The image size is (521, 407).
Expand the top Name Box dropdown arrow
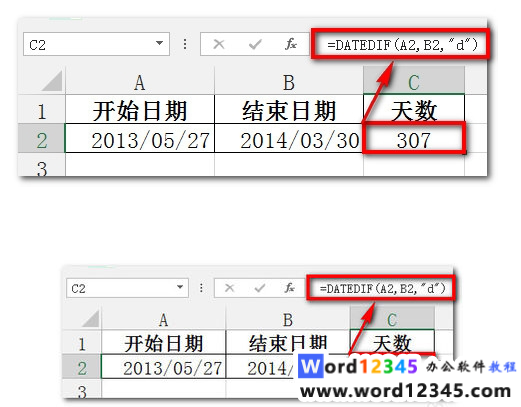[159, 43]
